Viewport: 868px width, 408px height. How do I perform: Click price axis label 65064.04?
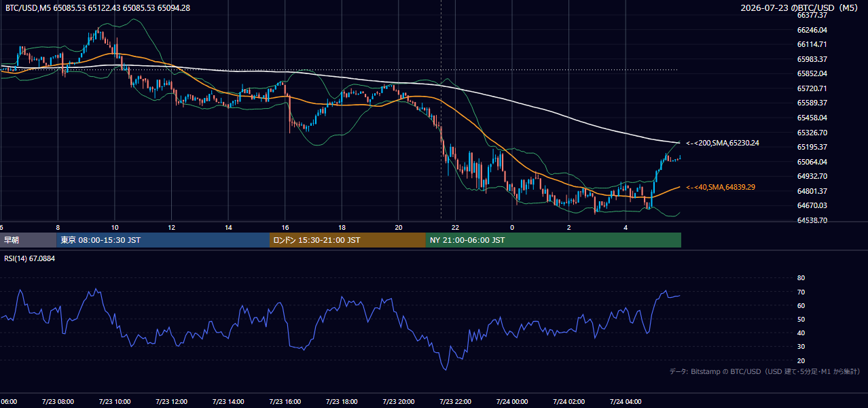(x=812, y=162)
